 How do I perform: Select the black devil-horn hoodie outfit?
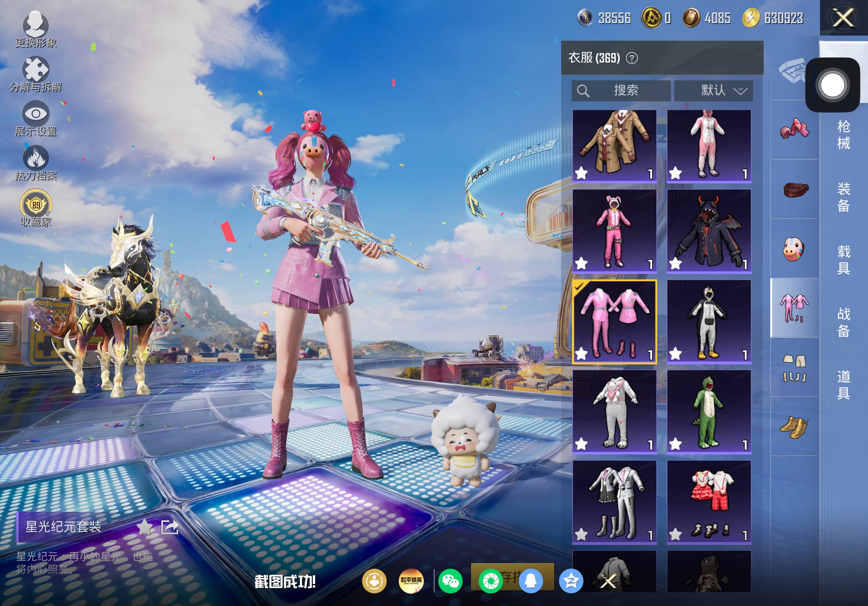(x=709, y=231)
